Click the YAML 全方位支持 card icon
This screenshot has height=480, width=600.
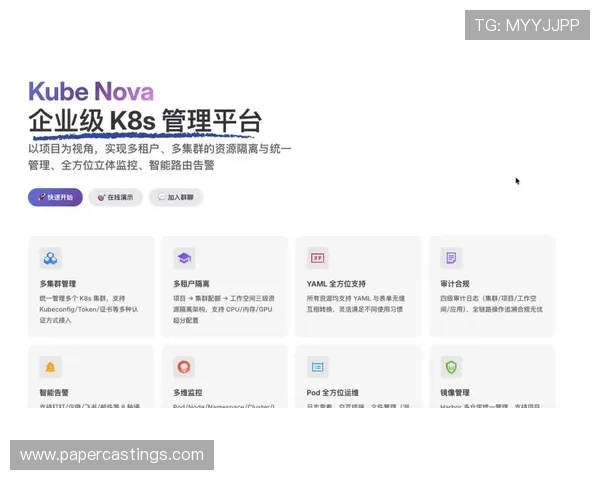(x=318, y=258)
